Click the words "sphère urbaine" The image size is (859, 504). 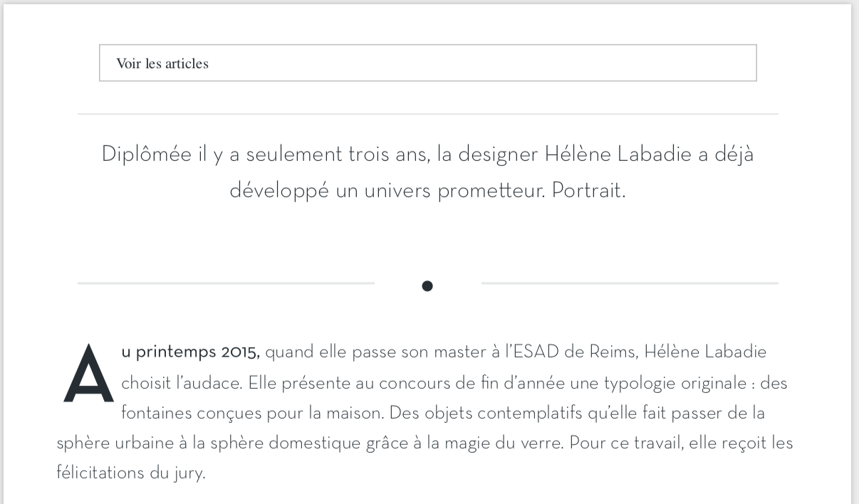108,443
